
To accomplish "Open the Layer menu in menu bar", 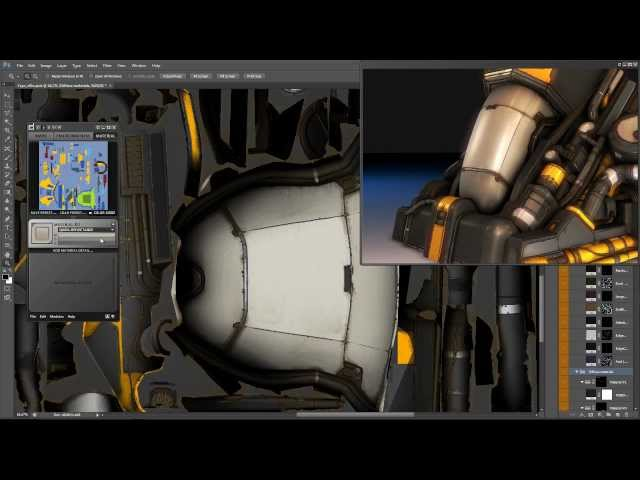I will tap(61, 65).
